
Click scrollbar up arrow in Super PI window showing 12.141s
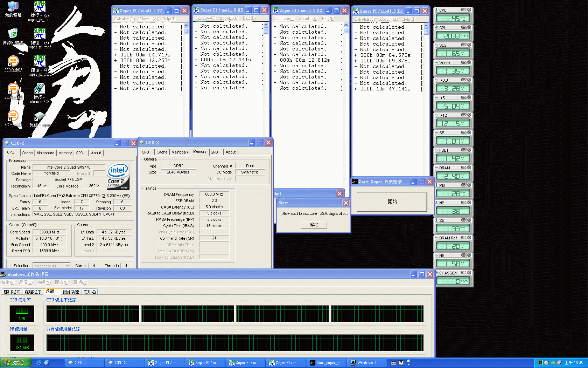(266, 25)
